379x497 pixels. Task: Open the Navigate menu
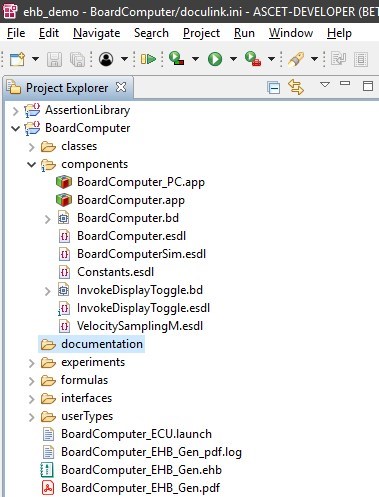click(97, 33)
